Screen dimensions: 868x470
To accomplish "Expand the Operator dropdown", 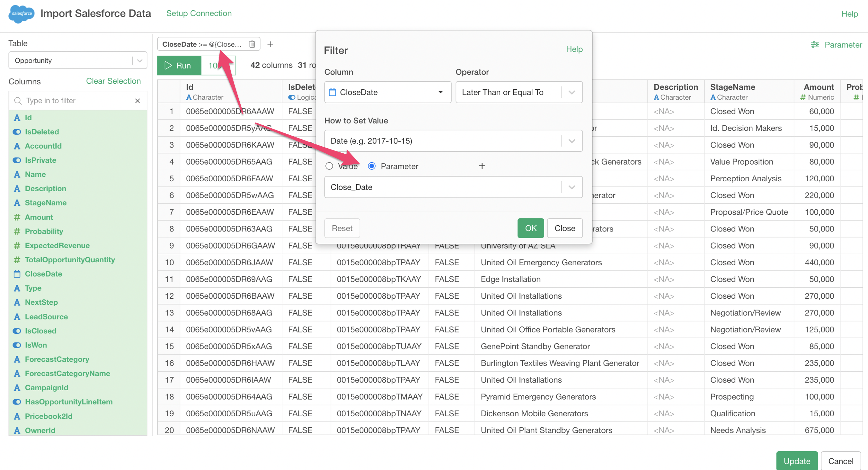I will [571, 92].
